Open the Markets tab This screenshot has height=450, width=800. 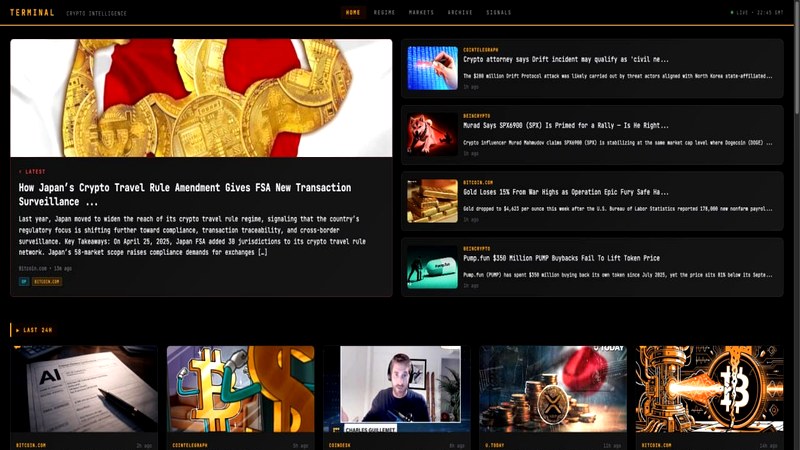coord(421,12)
